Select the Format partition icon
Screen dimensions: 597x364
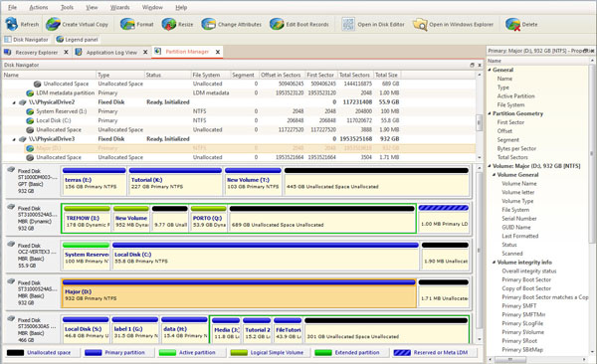[x=127, y=24]
